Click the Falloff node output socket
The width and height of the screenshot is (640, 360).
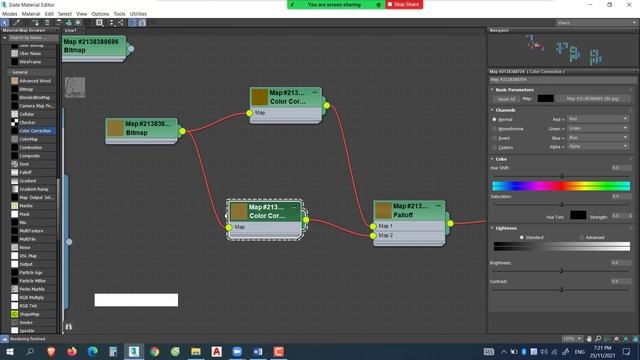(x=450, y=223)
